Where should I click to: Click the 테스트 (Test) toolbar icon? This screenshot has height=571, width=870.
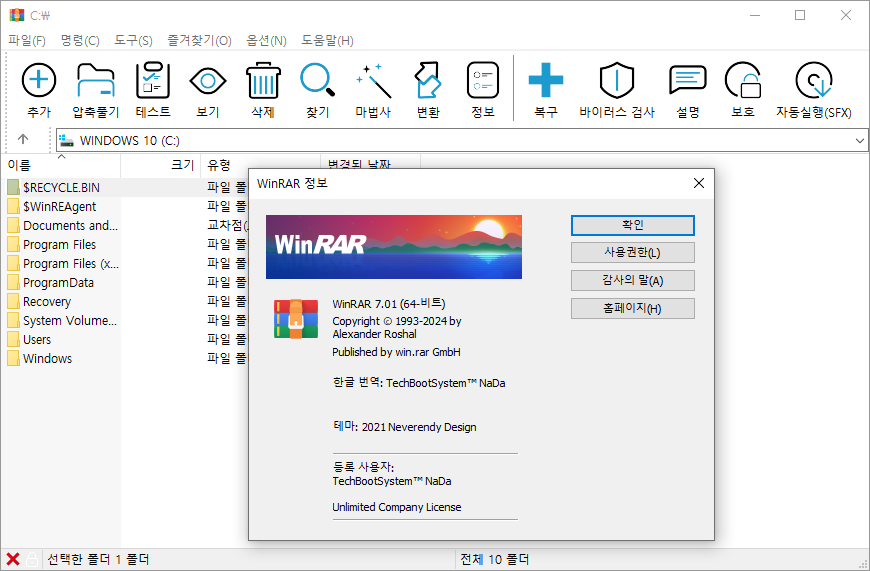(153, 80)
